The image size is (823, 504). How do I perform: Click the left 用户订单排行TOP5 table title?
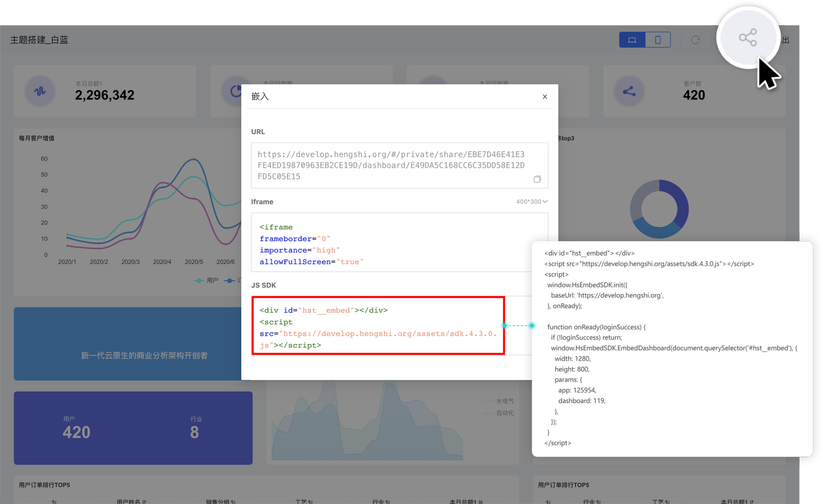coord(45,485)
